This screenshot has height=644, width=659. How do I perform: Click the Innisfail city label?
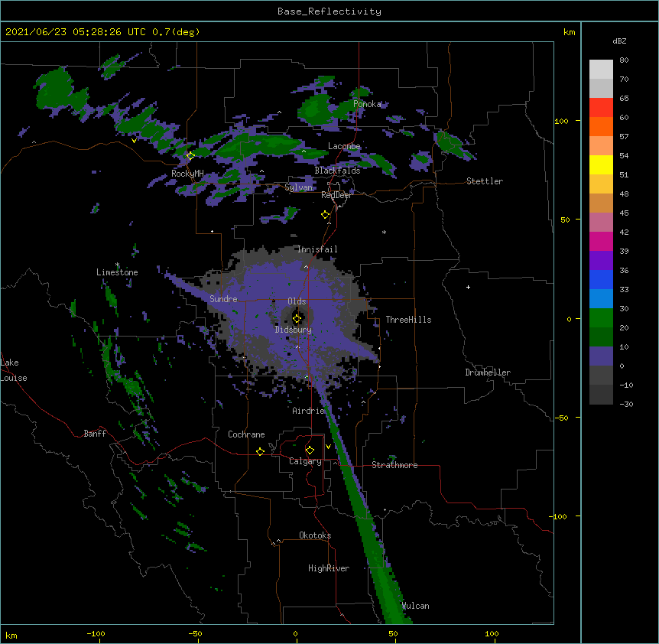click(x=317, y=249)
